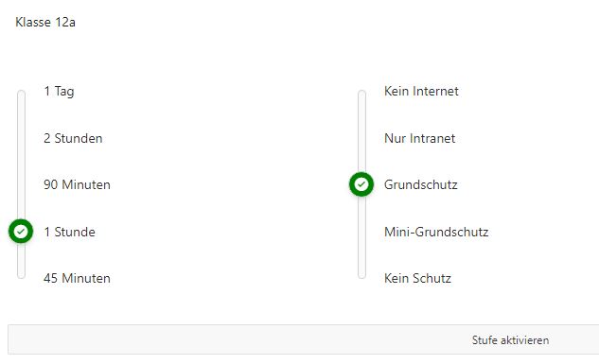Set duration to 90 Minuten
599x364 pixels.
tap(77, 184)
